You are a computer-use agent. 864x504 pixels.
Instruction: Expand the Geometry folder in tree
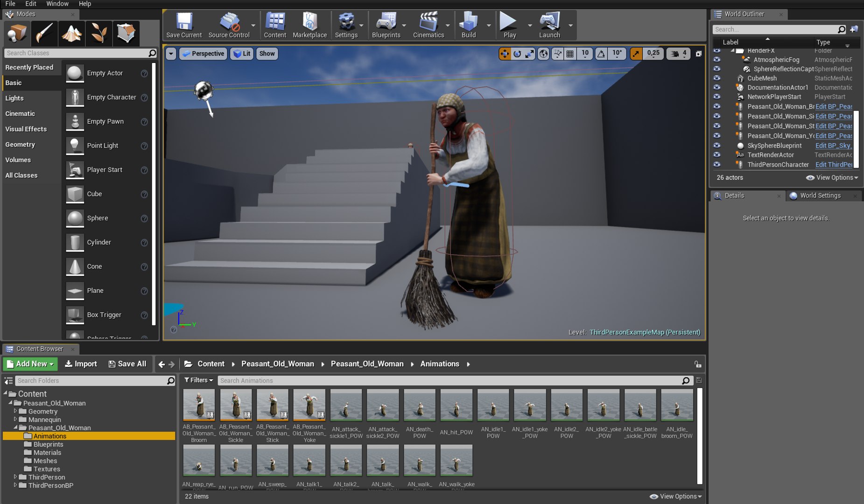(x=15, y=411)
